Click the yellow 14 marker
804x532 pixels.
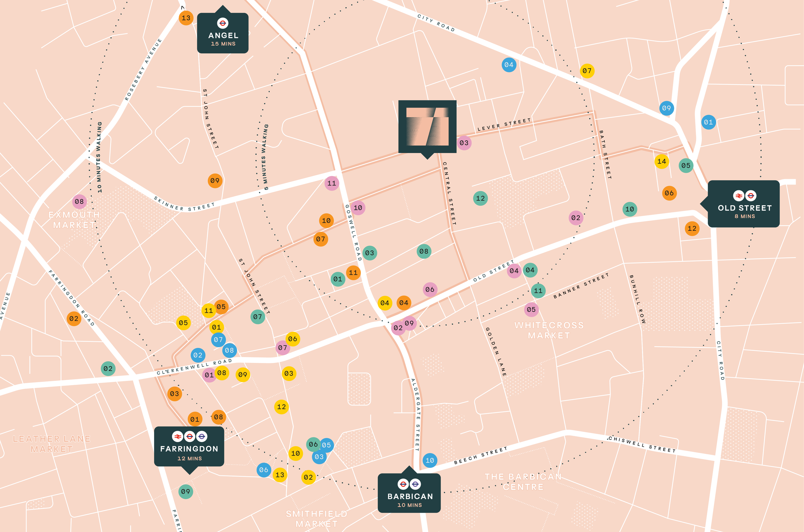[x=662, y=161]
